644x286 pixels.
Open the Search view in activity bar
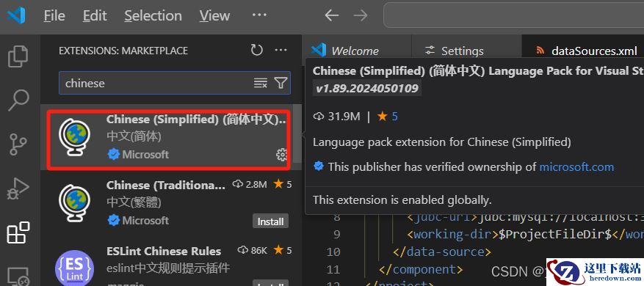click(x=18, y=100)
